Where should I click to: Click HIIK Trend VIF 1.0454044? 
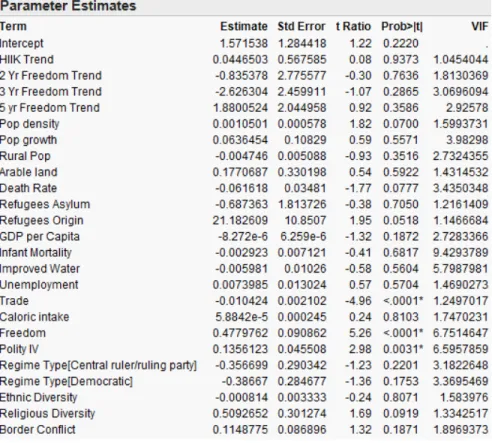tap(461, 59)
